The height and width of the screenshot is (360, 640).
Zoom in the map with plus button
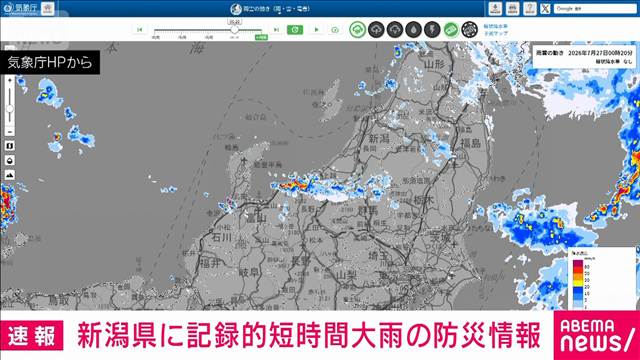click(10, 80)
